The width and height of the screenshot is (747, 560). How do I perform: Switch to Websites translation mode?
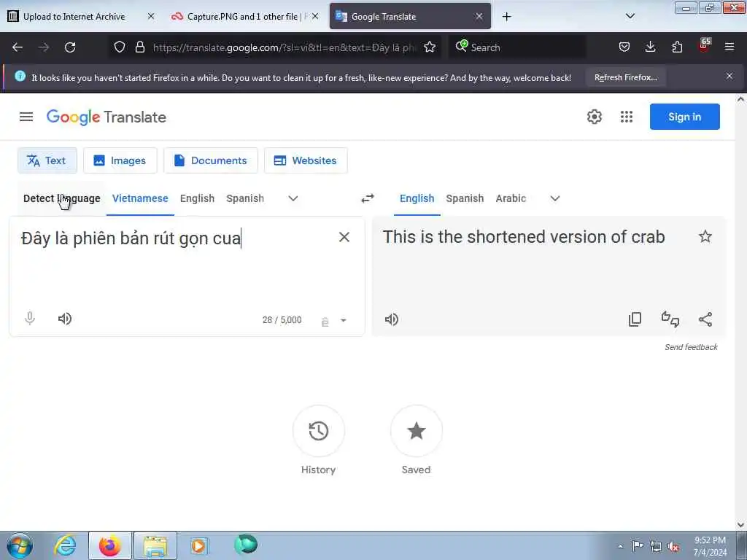click(306, 160)
